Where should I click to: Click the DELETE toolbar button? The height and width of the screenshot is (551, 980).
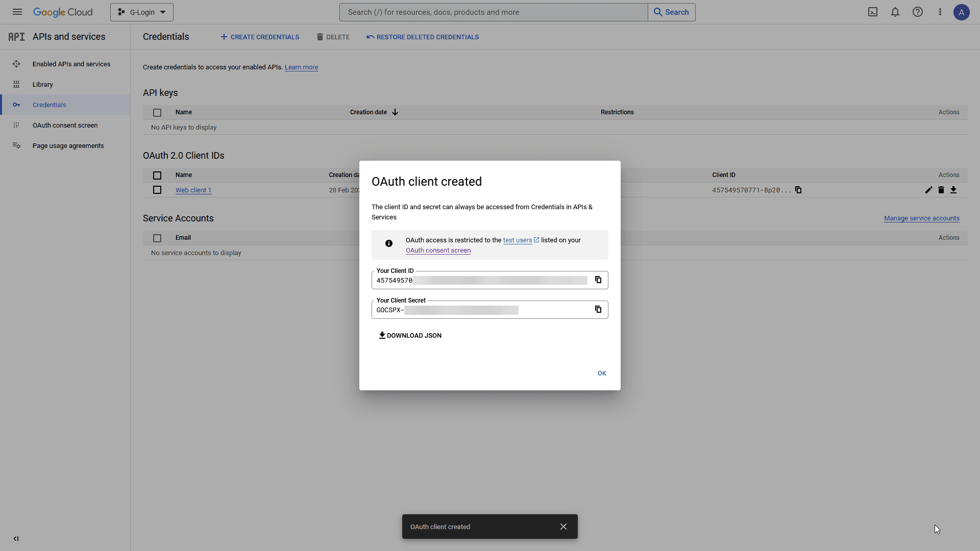coord(332,37)
